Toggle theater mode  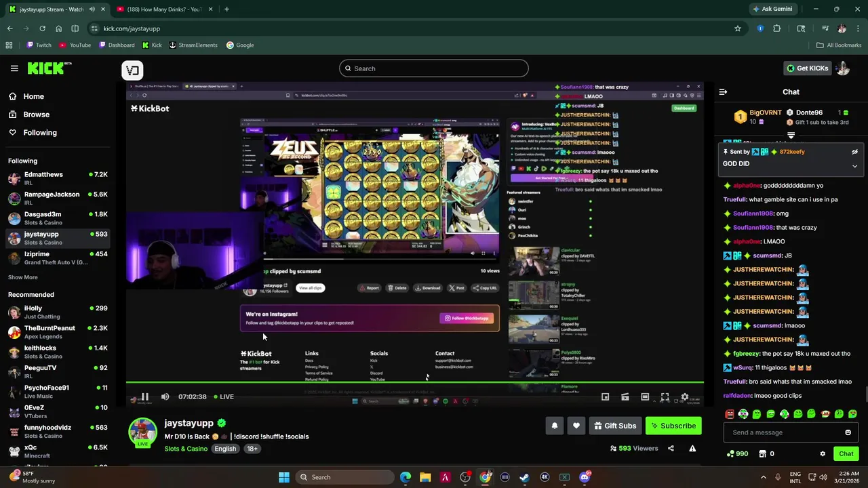pos(645,397)
